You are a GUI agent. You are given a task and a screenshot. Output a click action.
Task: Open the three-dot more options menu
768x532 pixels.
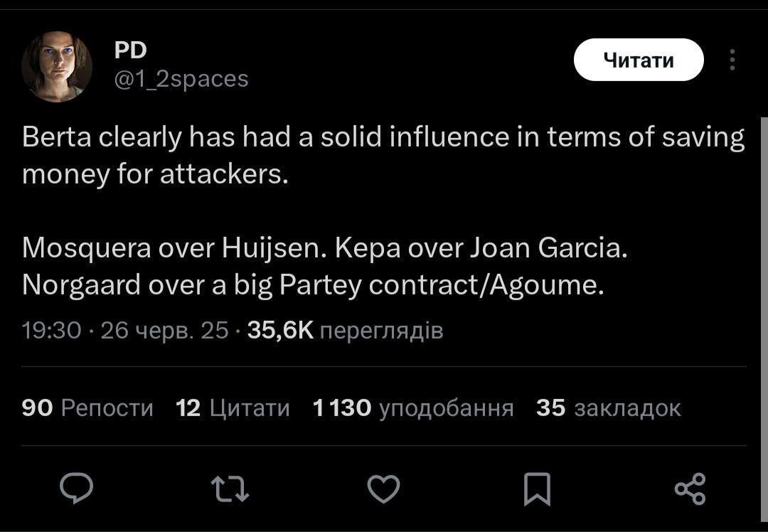click(x=732, y=60)
